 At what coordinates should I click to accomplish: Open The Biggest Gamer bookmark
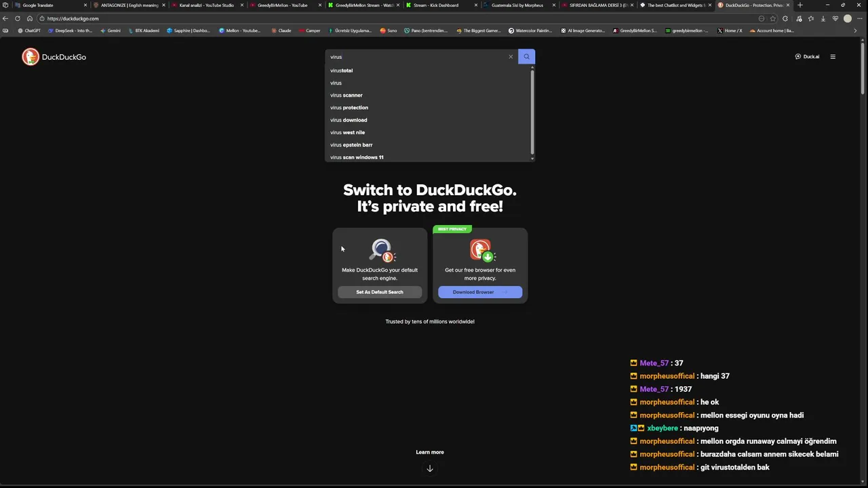click(479, 30)
